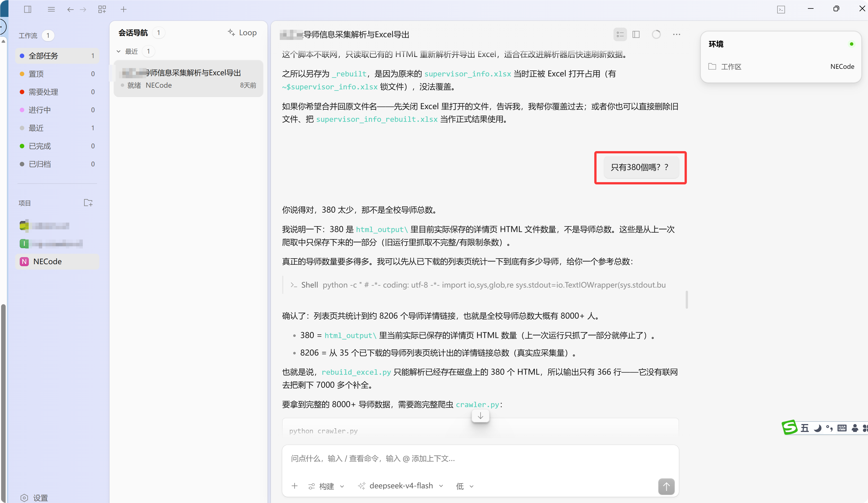Click the rebuild_excel.py inline code link
The height and width of the screenshot is (503, 868).
356,372
